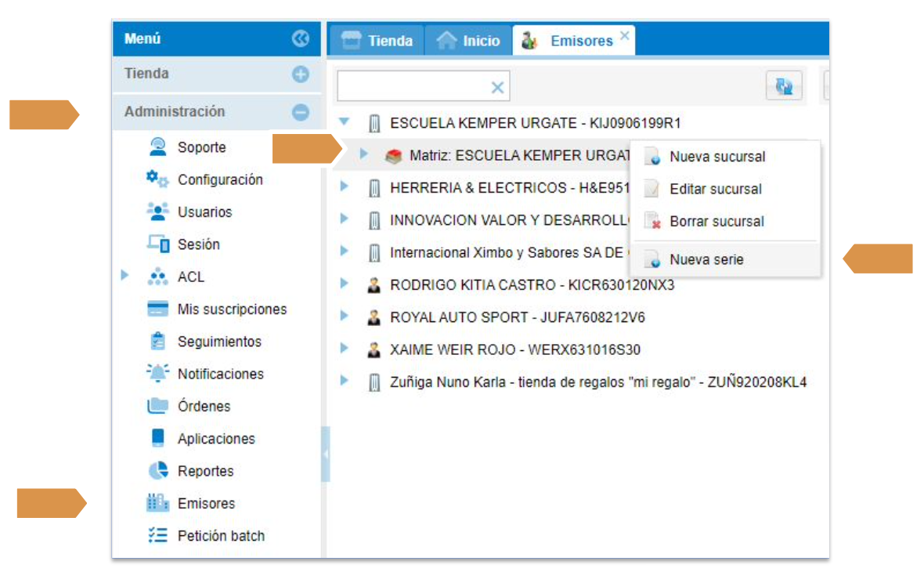Open Soporte from the administration sidebar
Screen dimensions: 924x572
point(201,147)
